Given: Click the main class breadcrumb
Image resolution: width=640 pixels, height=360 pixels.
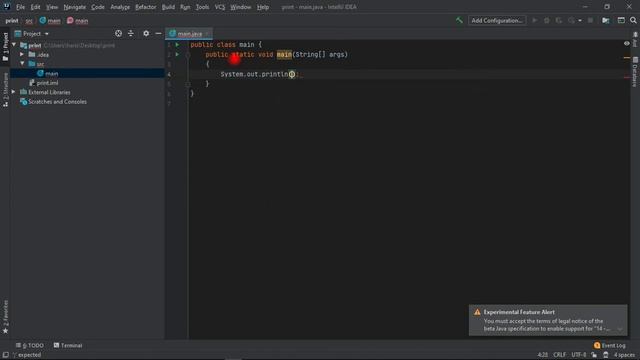Looking at the screenshot, I should coord(50,20).
